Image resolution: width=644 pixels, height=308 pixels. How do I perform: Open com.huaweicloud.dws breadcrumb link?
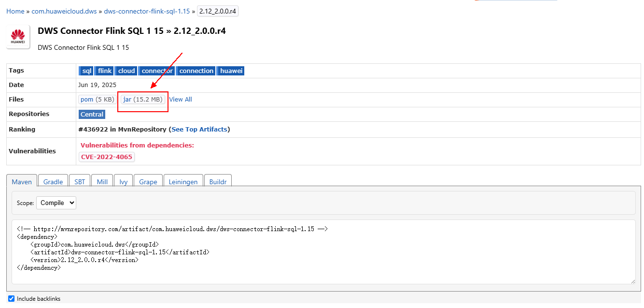[x=64, y=11]
